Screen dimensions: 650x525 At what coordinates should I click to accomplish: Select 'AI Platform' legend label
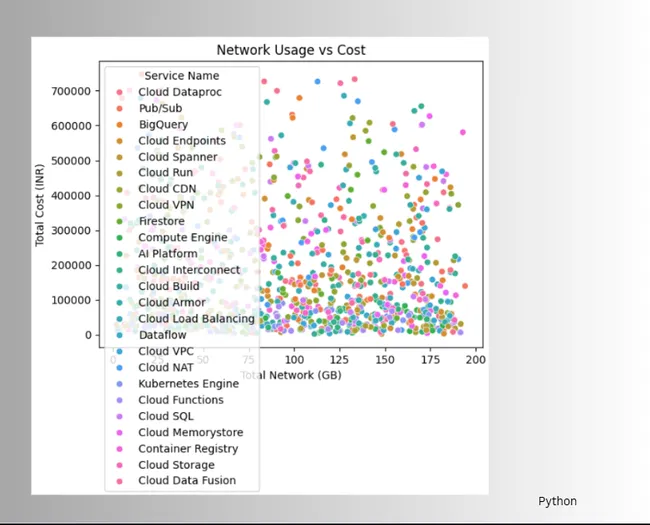pyautogui.click(x=168, y=253)
